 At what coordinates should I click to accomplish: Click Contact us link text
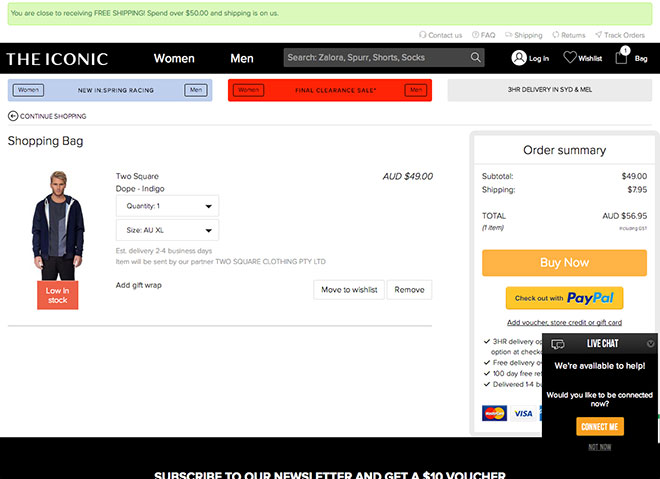click(x=445, y=35)
